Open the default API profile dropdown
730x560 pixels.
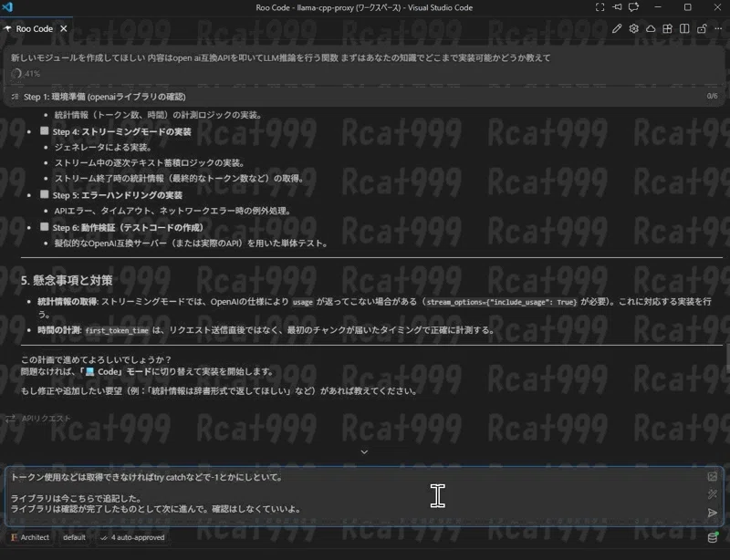[74, 537]
